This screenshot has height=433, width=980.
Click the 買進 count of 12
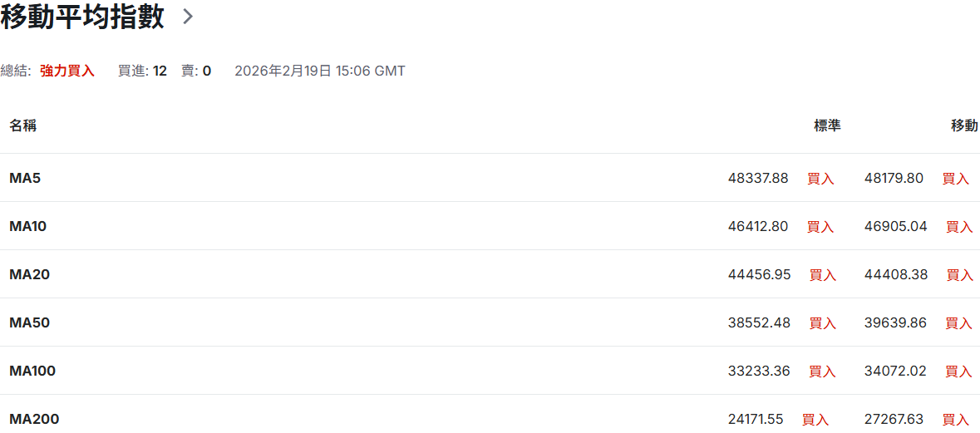(x=160, y=71)
